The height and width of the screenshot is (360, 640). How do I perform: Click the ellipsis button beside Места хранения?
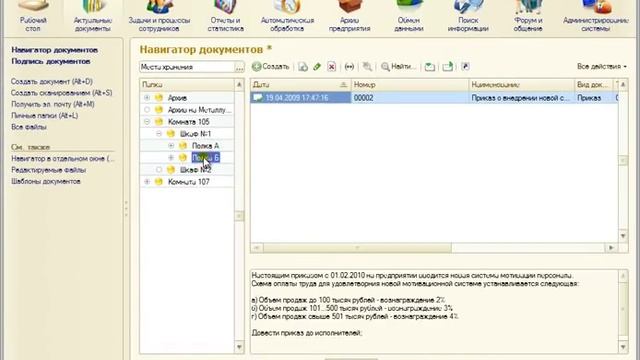click(x=240, y=67)
